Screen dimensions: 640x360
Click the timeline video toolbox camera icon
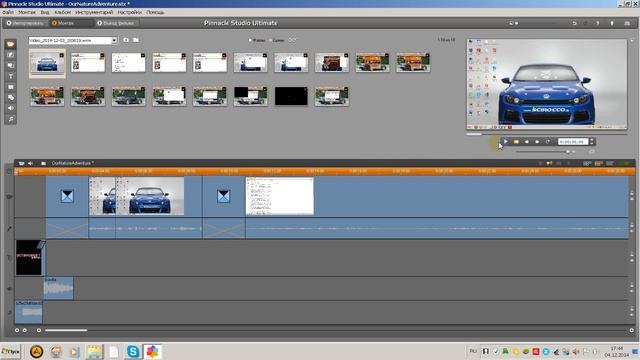coord(21,163)
